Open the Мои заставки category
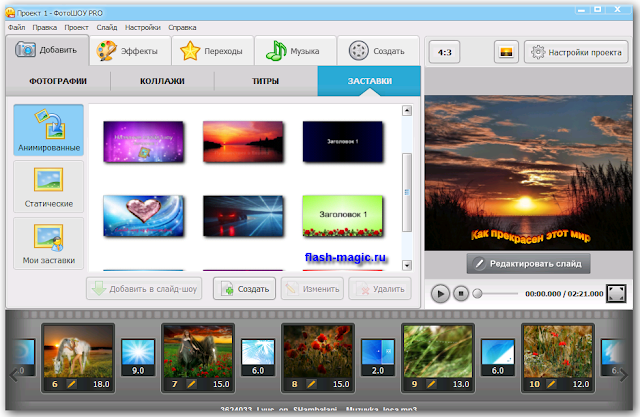Image resolution: width=640 pixels, height=417 pixels. (x=49, y=243)
